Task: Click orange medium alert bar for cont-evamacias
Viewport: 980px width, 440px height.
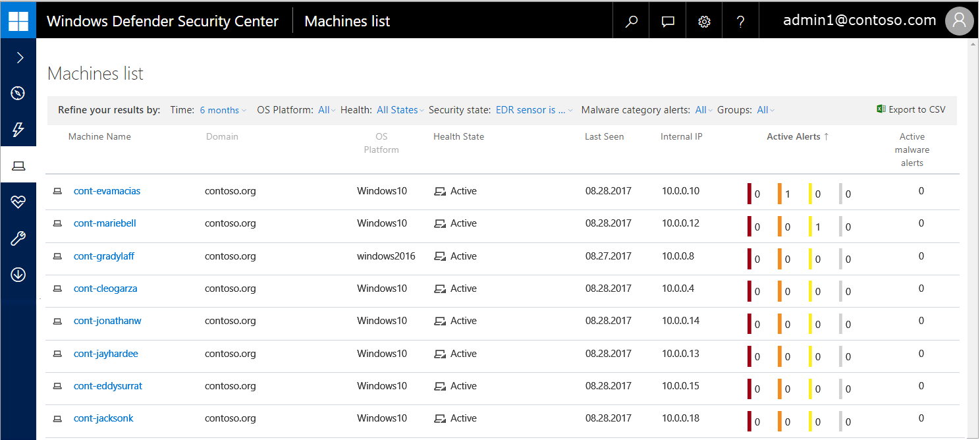Action: [x=780, y=194]
